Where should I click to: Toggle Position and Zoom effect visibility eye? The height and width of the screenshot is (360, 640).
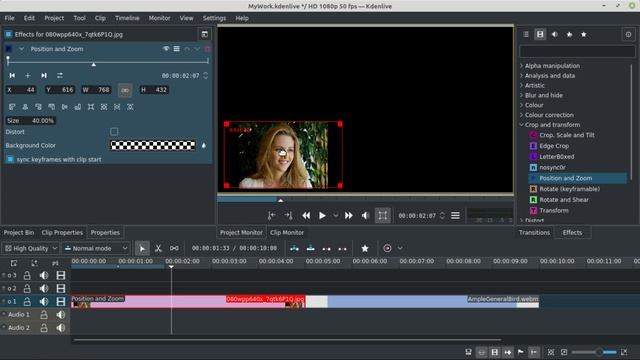(x=166, y=49)
